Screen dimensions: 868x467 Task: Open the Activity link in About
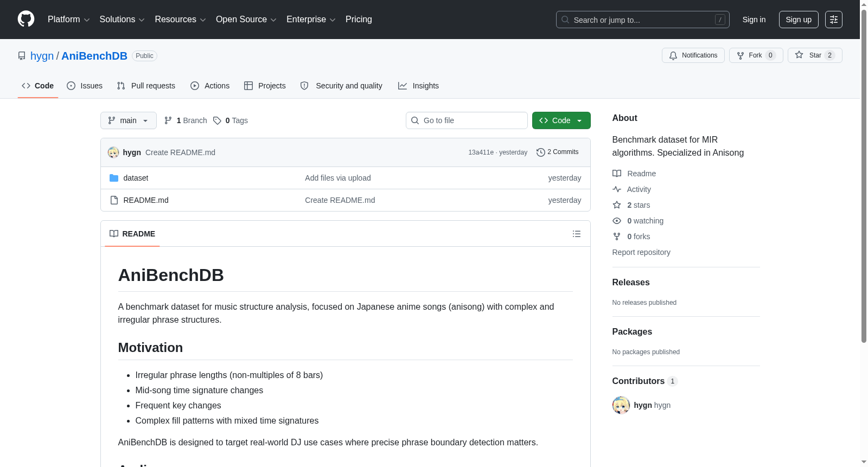(632, 189)
